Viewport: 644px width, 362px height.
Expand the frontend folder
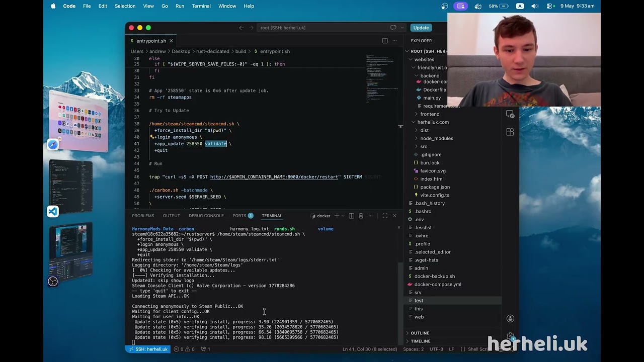[430, 114]
